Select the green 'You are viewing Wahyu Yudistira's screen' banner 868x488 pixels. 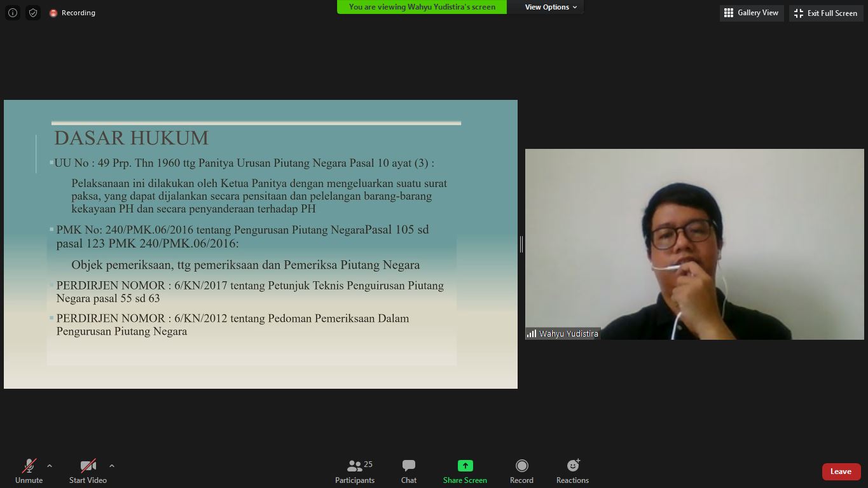click(x=422, y=7)
